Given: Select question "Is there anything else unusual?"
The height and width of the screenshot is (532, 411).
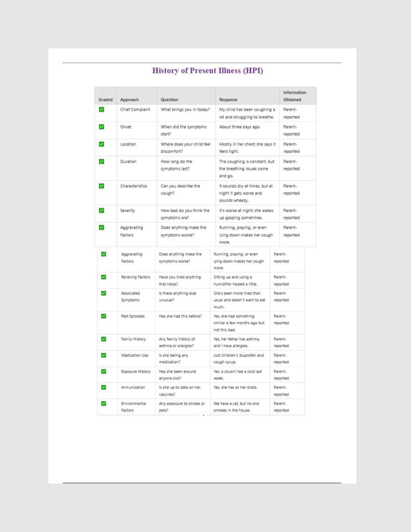Looking at the screenshot, I should [178, 297].
